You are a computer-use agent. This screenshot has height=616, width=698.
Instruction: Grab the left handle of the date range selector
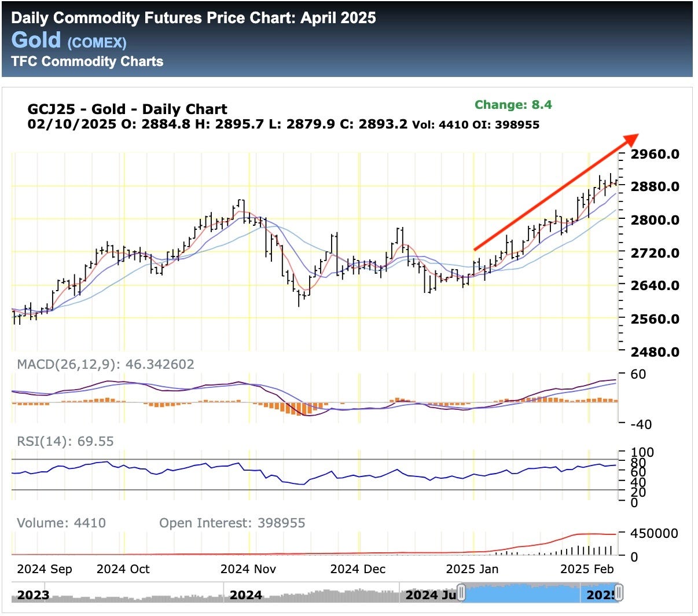point(461,593)
